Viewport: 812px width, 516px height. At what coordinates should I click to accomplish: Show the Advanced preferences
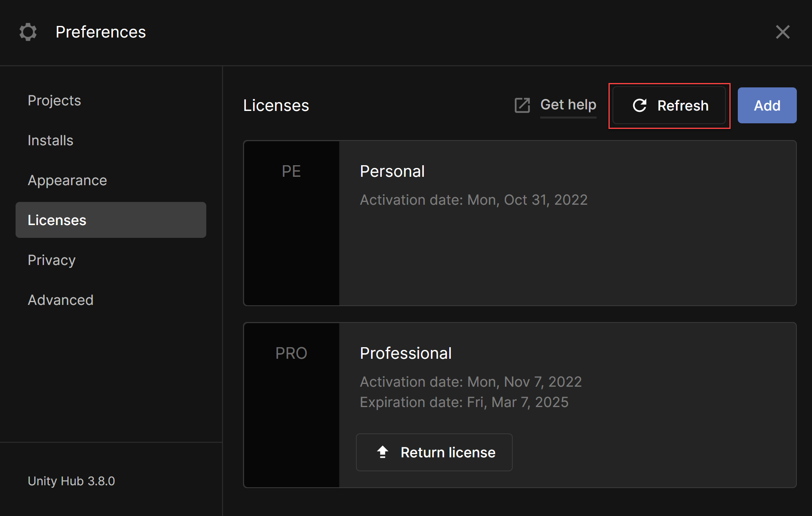pos(61,300)
